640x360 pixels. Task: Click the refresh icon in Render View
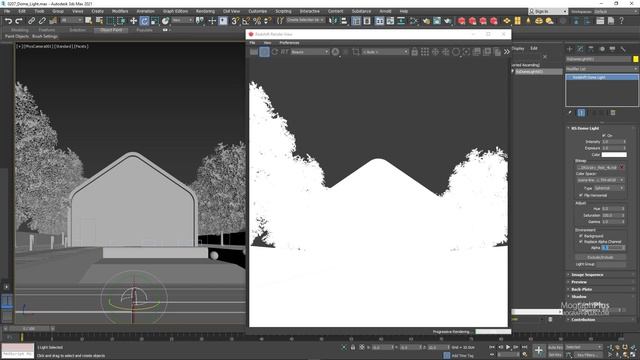275,52
